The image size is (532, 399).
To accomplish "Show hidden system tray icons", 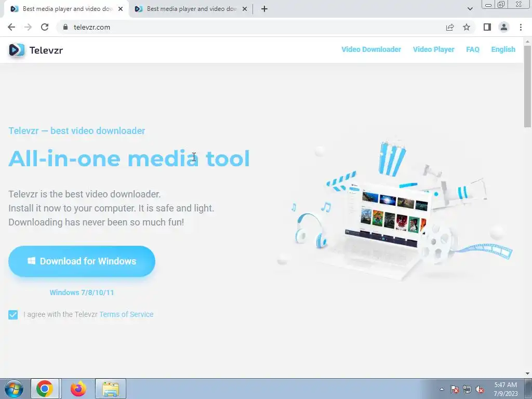I will pos(442,389).
